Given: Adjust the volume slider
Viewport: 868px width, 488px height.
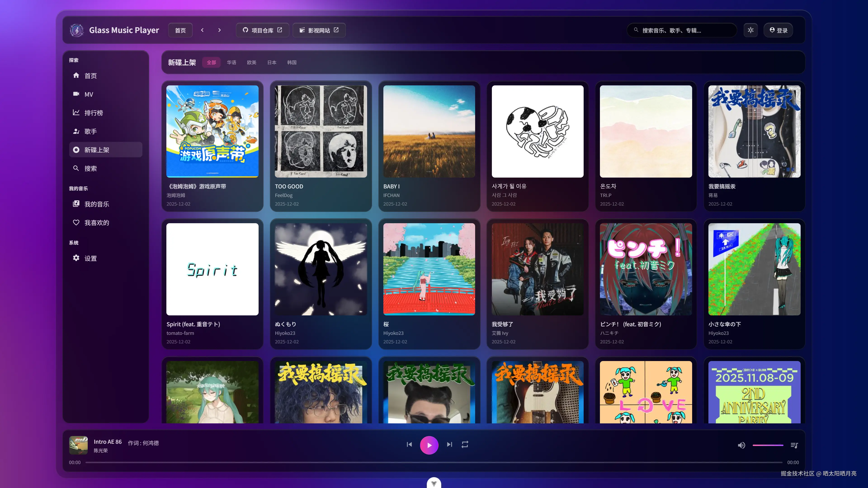Looking at the screenshot, I should point(768,445).
